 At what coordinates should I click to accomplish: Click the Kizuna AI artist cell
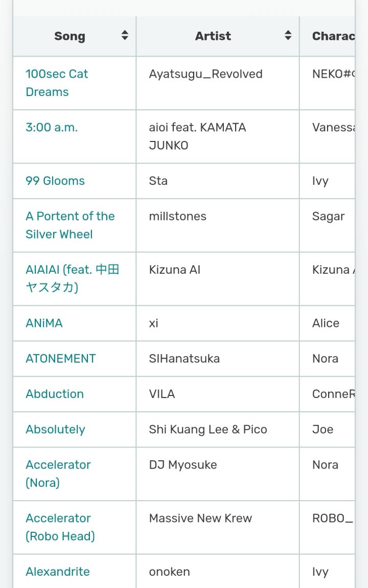click(x=175, y=270)
